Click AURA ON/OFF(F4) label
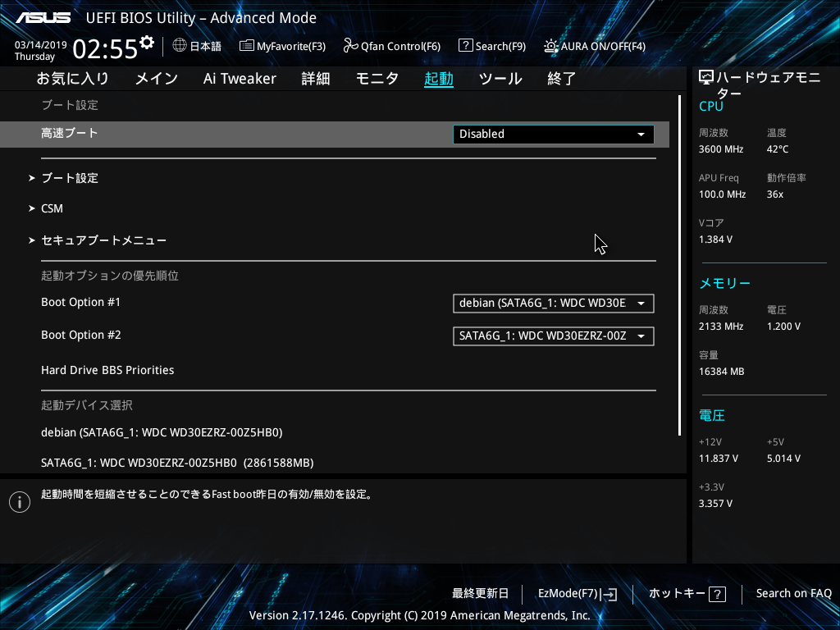The width and height of the screenshot is (840, 630). pyautogui.click(x=603, y=46)
